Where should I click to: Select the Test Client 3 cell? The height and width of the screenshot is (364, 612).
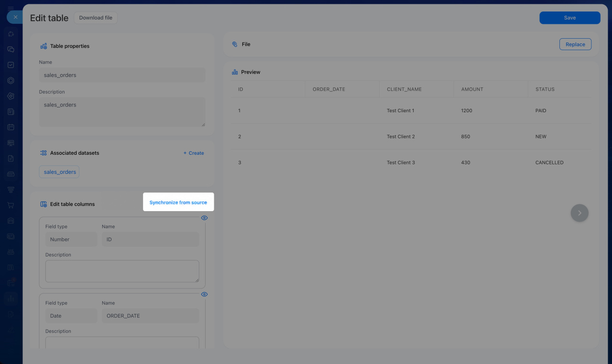[401, 163]
